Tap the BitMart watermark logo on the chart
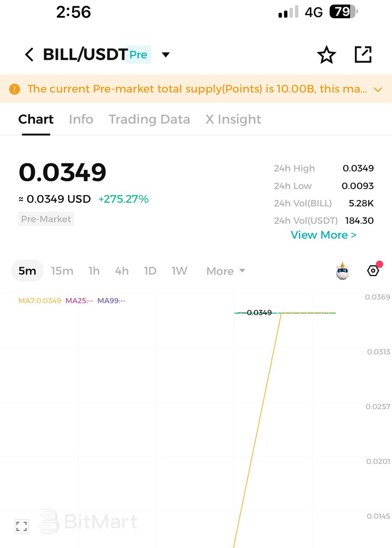Viewport: 392px width, 548px height. pyautogui.click(x=88, y=522)
